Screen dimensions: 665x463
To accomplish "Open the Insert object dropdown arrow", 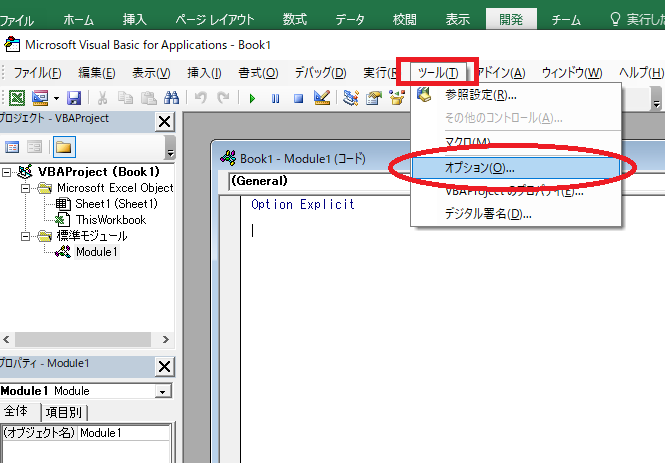I will [56, 98].
